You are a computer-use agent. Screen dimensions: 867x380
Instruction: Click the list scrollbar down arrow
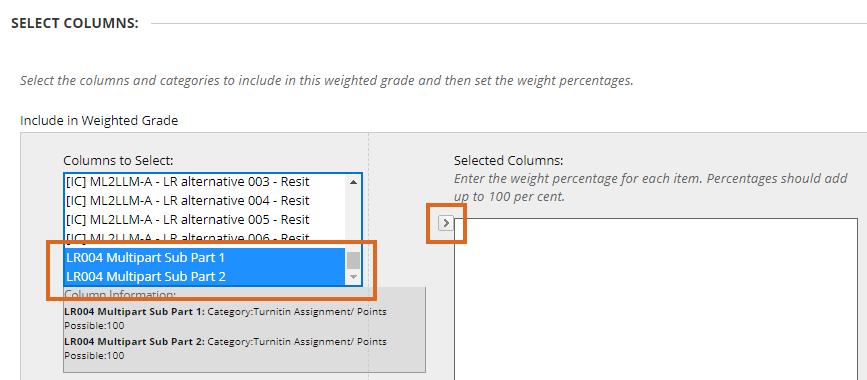tap(353, 277)
